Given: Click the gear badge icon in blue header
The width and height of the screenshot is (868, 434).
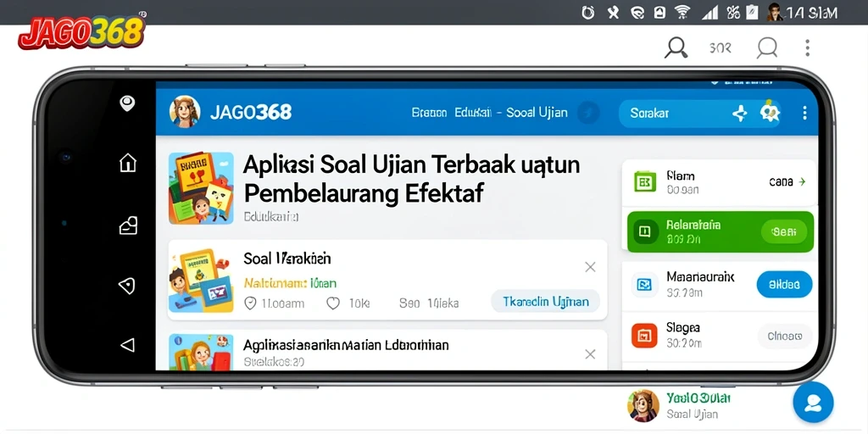Looking at the screenshot, I should (770, 111).
